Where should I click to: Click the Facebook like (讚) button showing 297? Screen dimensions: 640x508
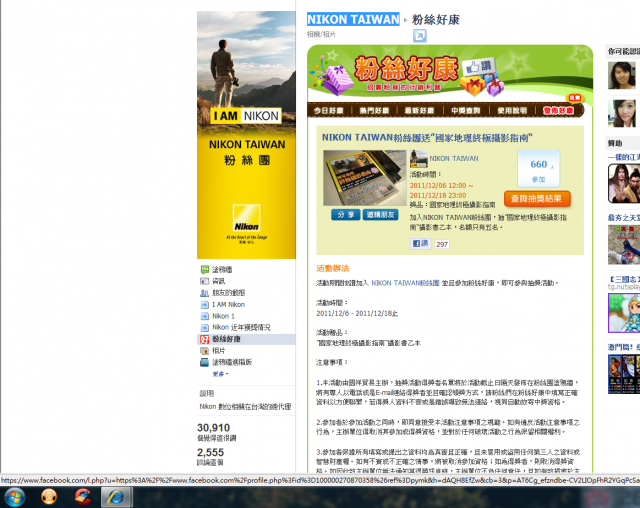coord(420,244)
